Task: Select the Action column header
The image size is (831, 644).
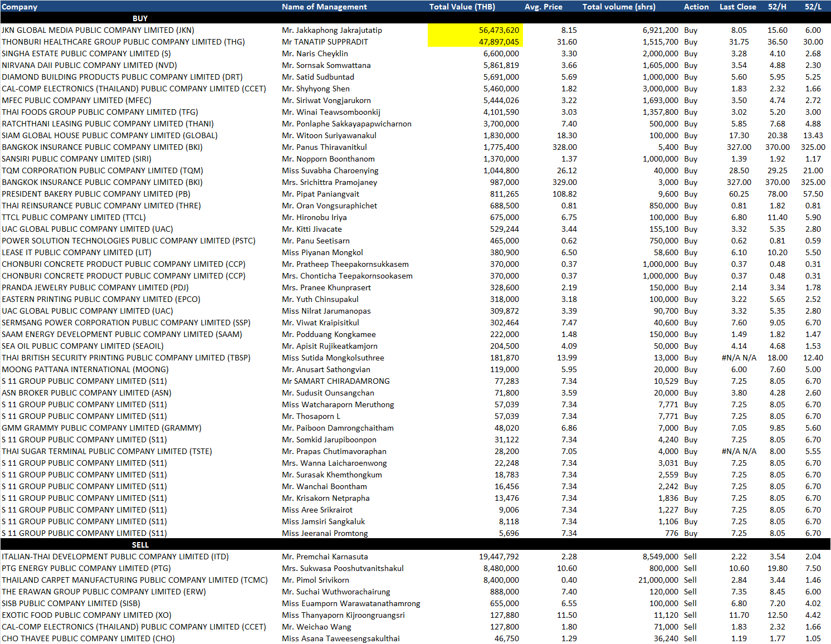Action: point(696,7)
